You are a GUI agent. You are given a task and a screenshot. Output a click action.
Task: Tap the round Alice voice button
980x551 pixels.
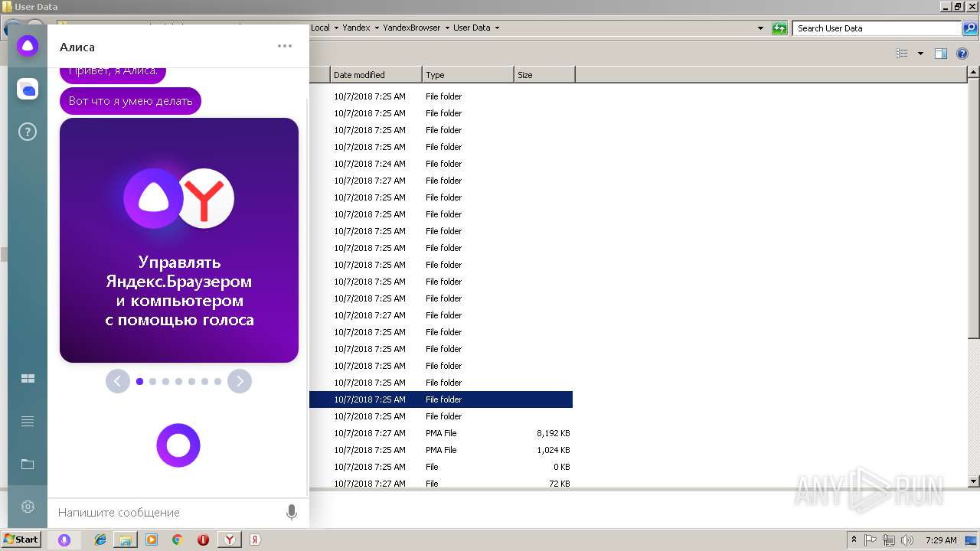178,445
